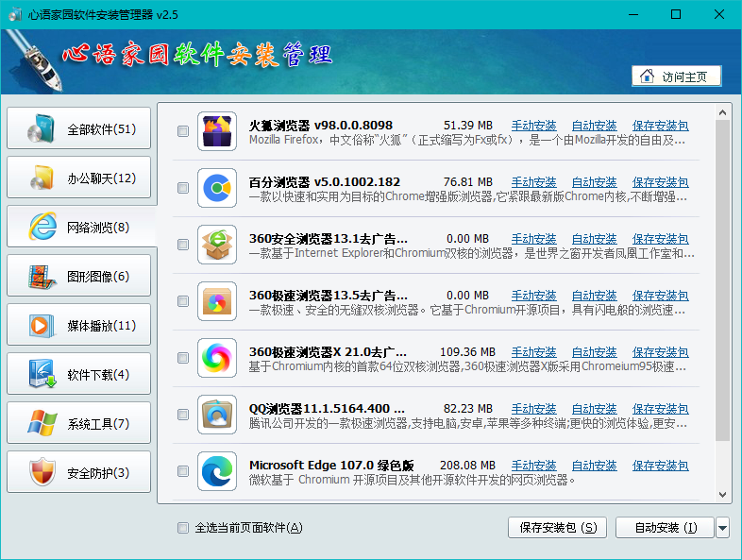Click the 109.36 MB size text
Viewport: 742px width, 560px height.
467,352
